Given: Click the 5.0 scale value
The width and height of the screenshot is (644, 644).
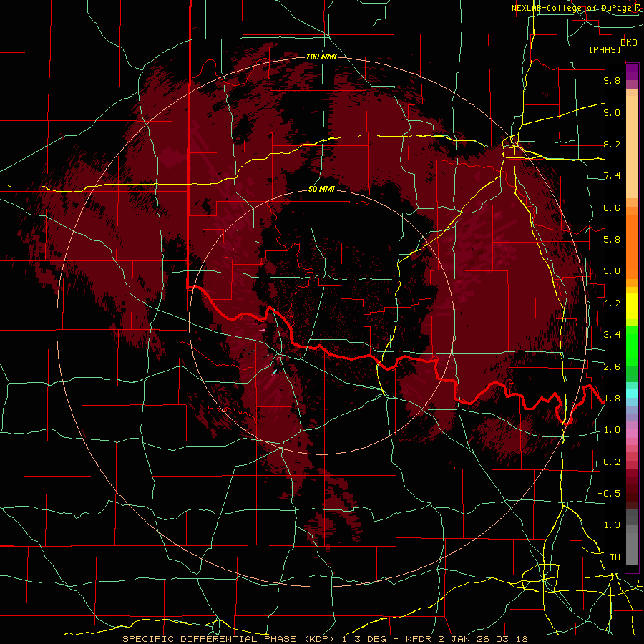Looking at the screenshot, I should click(612, 271).
